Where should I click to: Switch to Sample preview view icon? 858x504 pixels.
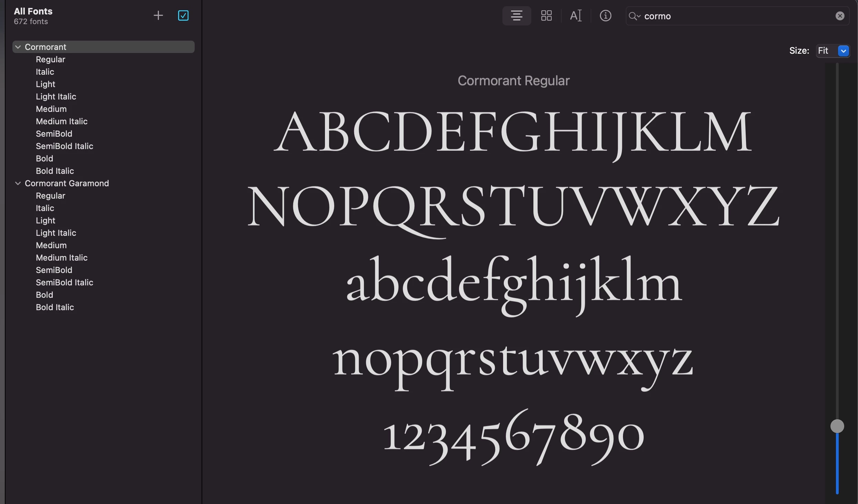click(516, 16)
